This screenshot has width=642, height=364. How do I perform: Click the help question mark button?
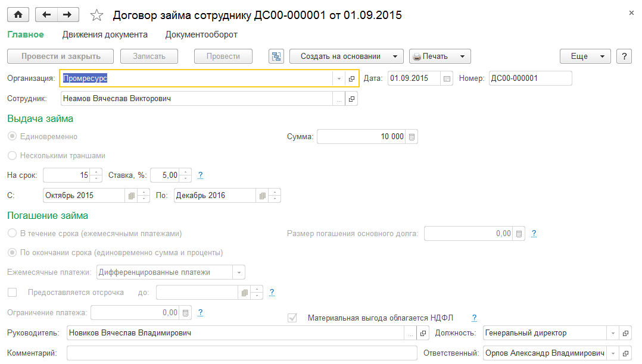pos(624,57)
